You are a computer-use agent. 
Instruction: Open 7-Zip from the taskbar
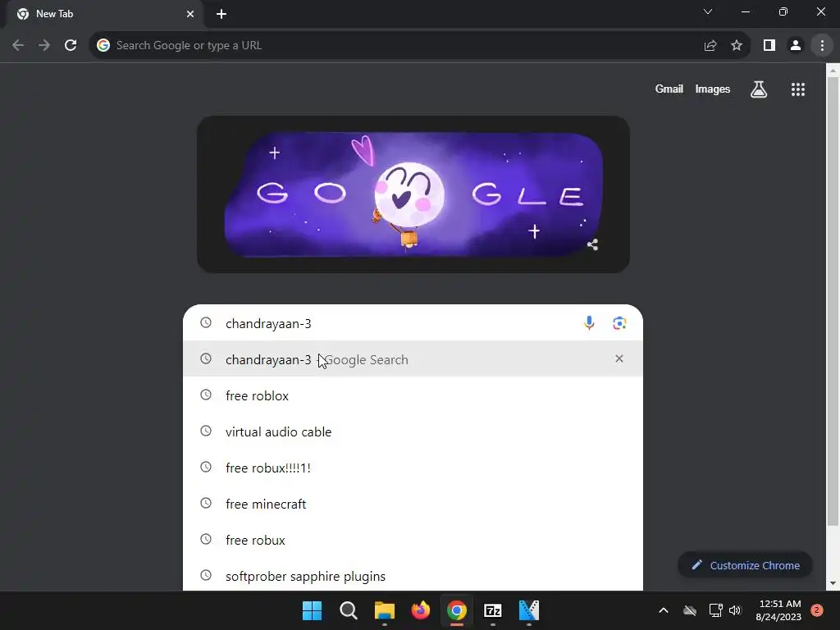pos(492,610)
